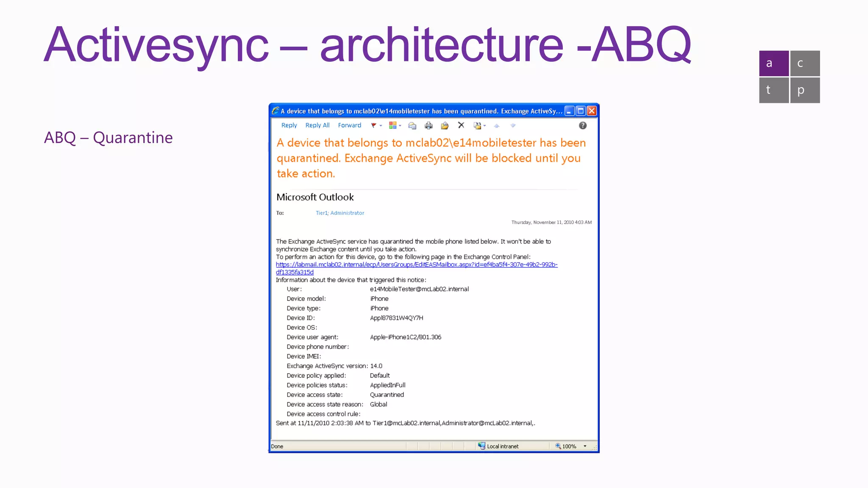The width and height of the screenshot is (868, 488).
Task: Click the printer icon
Action: click(x=428, y=125)
